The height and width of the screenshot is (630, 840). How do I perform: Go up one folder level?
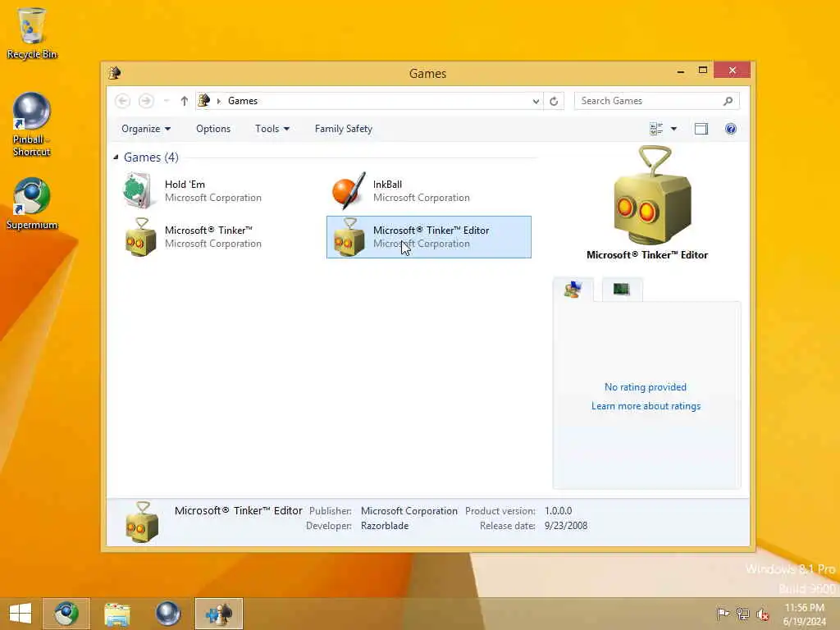[x=185, y=101]
